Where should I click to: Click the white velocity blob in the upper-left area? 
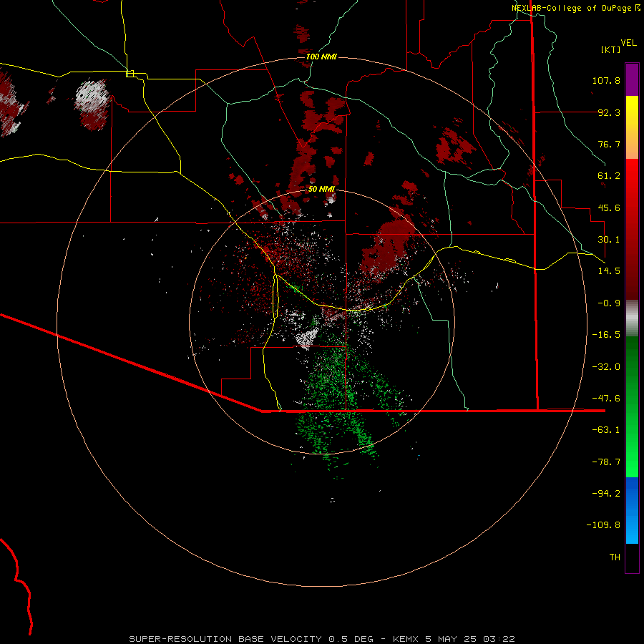coord(92,97)
